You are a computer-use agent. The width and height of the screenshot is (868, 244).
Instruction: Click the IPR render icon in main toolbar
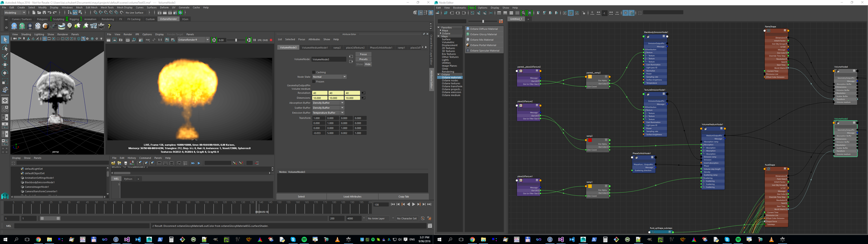click(x=170, y=12)
